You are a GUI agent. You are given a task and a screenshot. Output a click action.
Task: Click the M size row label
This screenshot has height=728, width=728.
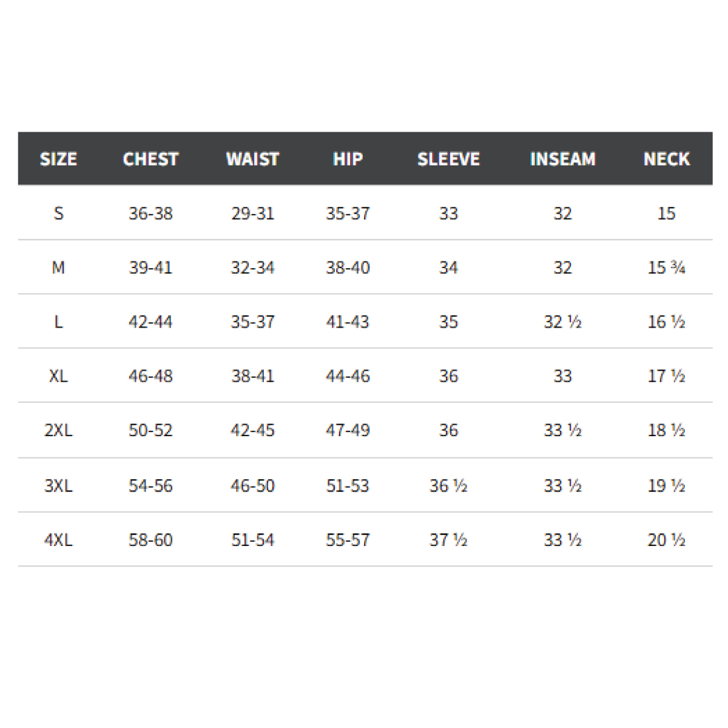coord(58,268)
